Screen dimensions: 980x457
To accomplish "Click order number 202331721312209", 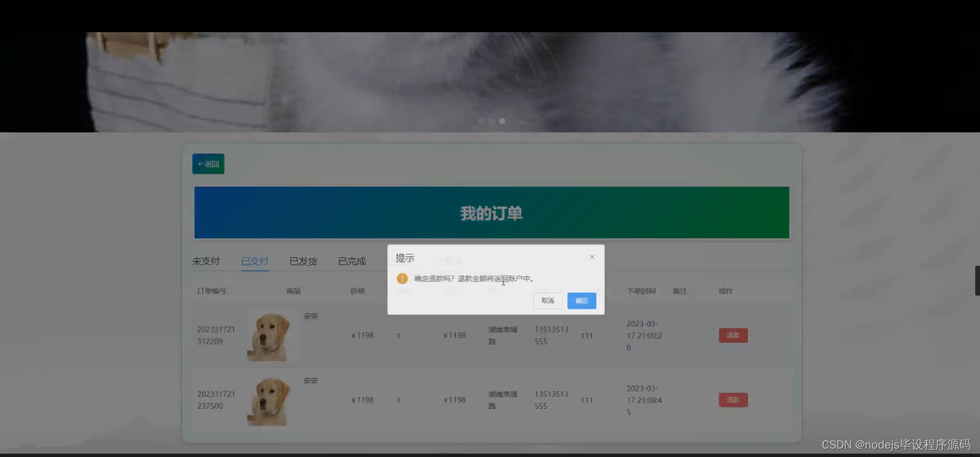I will (217, 335).
